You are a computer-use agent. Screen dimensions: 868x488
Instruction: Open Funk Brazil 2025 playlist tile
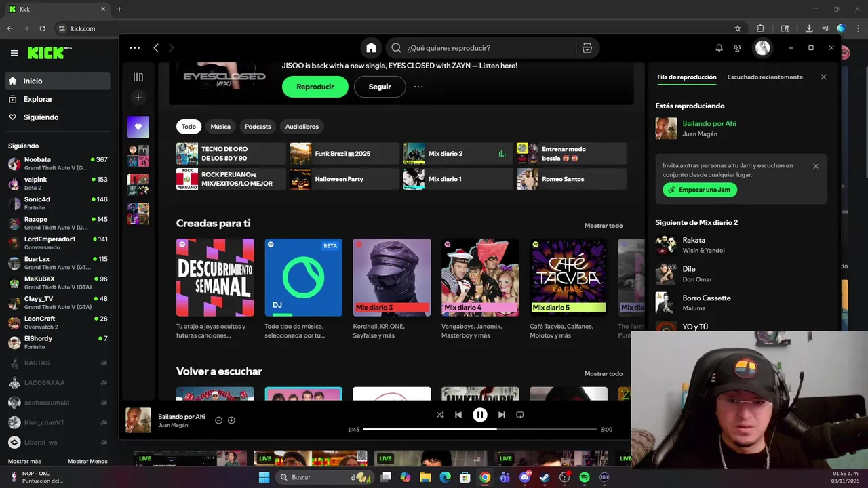344,154
